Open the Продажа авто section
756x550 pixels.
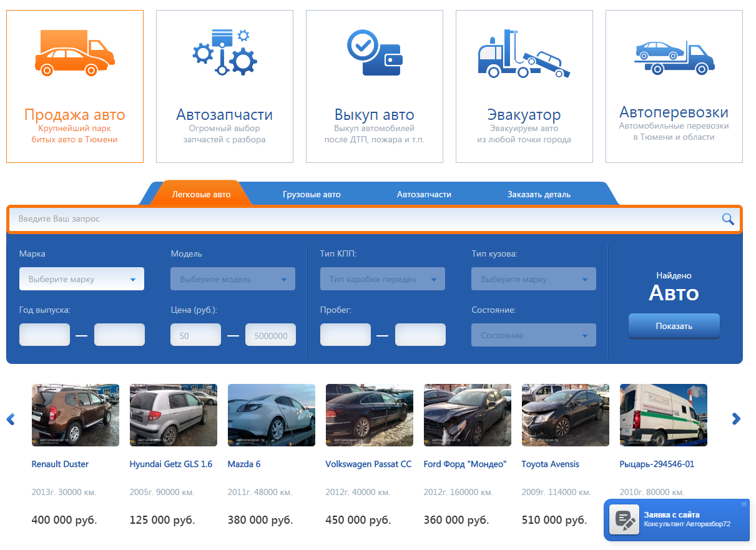point(75,115)
